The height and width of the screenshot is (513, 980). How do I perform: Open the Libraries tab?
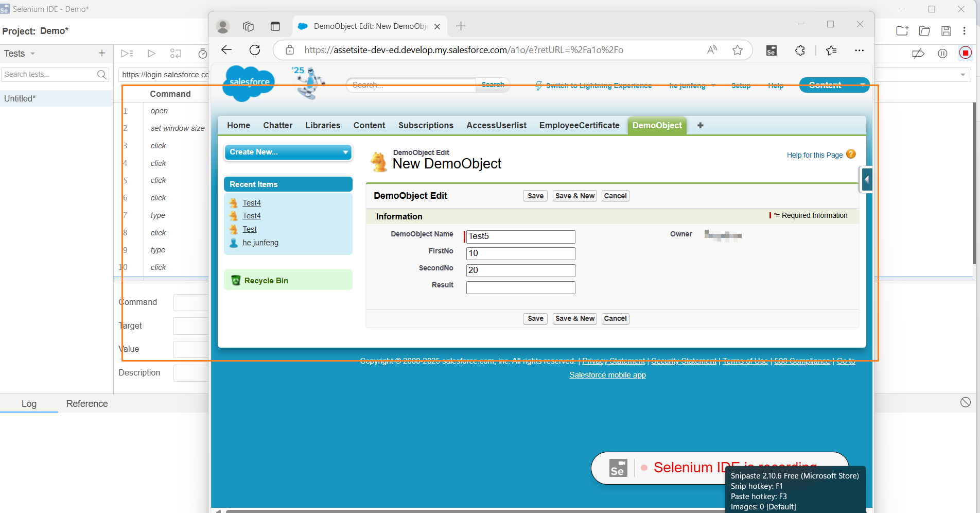(323, 125)
